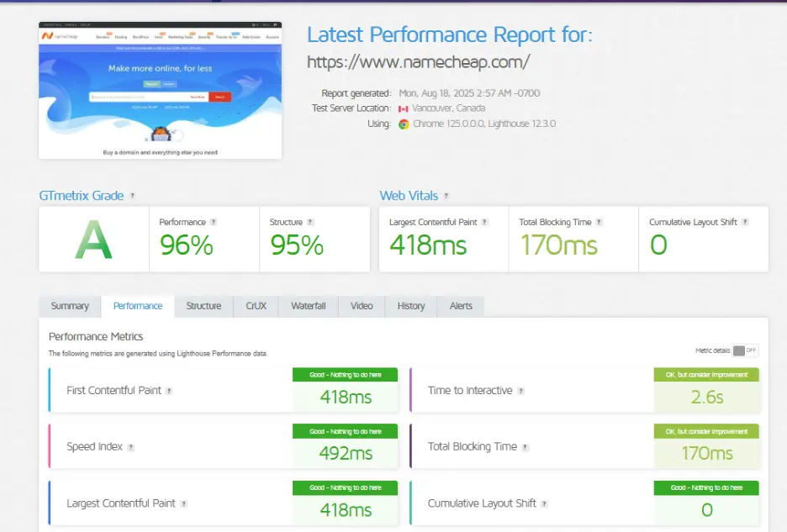
Task: Open the Structure tab
Action: 203,306
